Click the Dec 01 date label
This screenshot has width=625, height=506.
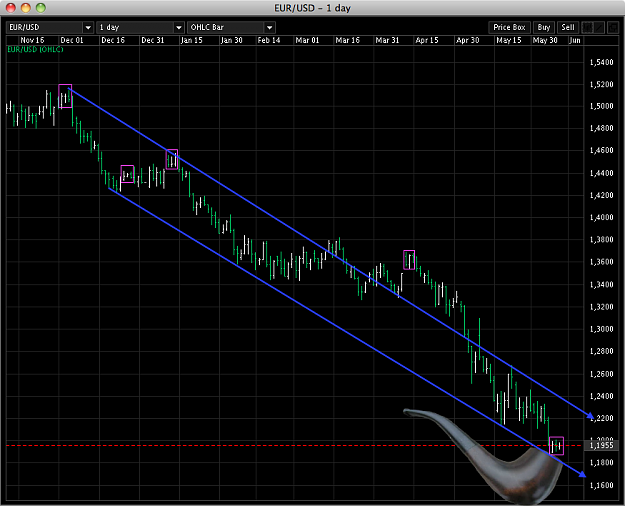coord(72,40)
